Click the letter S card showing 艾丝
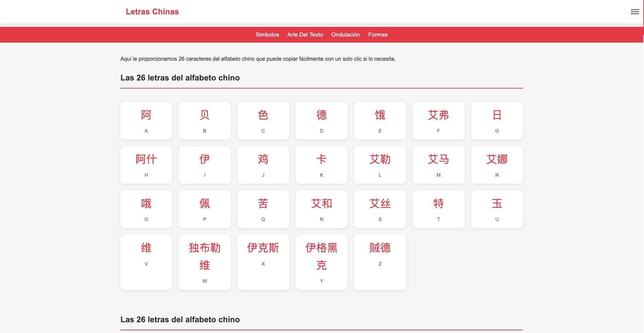The image size is (644, 333). [380, 209]
